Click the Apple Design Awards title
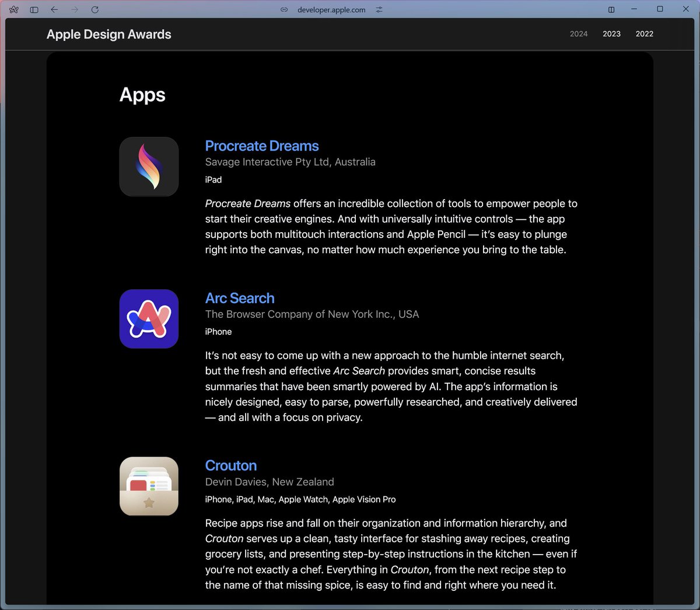Image resolution: width=700 pixels, height=610 pixels. [109, 34]
